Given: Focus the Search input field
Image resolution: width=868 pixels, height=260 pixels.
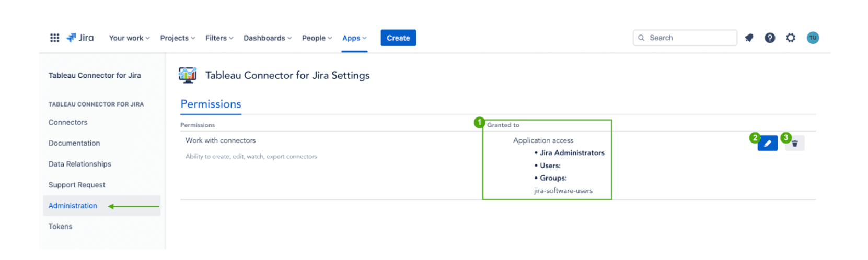Looking at the screenshot, I should 685,38.
